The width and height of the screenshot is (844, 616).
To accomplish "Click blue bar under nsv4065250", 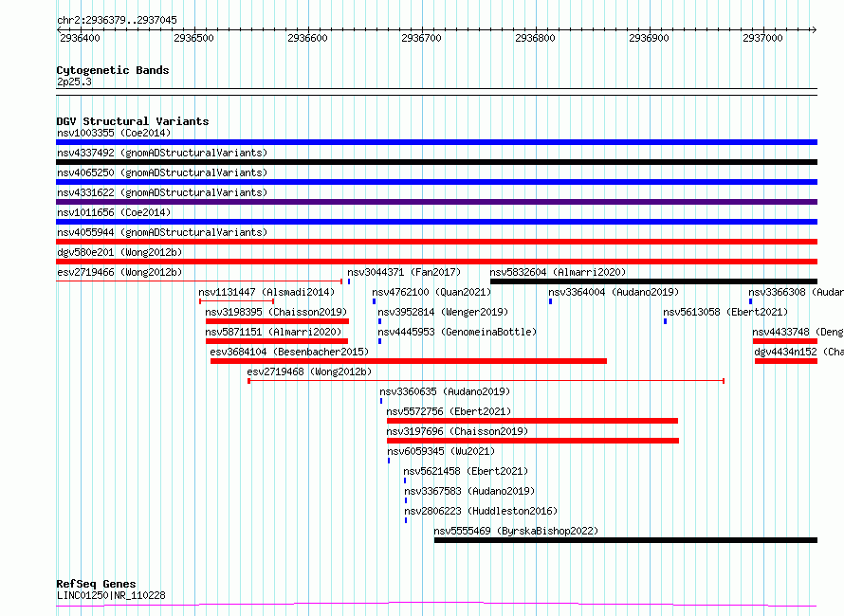I will coord(436,182).
